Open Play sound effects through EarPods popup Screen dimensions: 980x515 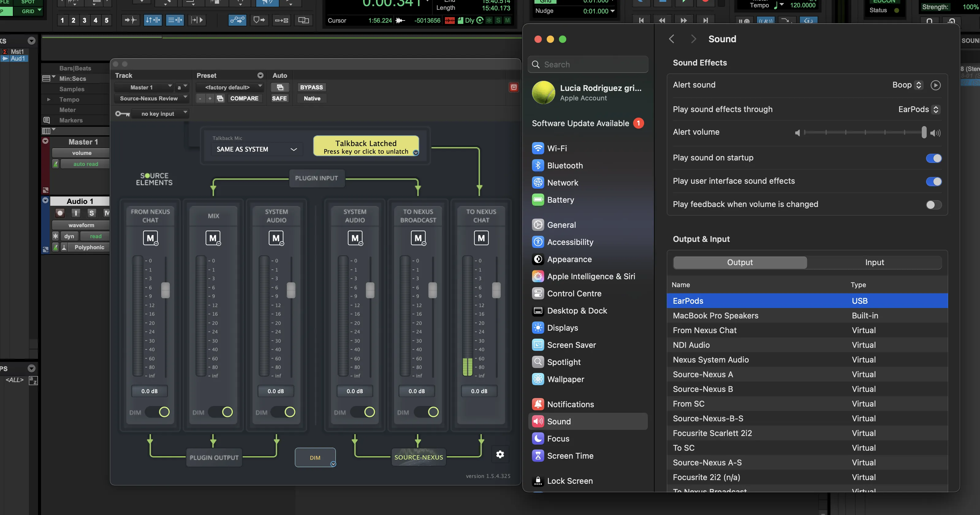click(x=919, y=110)
